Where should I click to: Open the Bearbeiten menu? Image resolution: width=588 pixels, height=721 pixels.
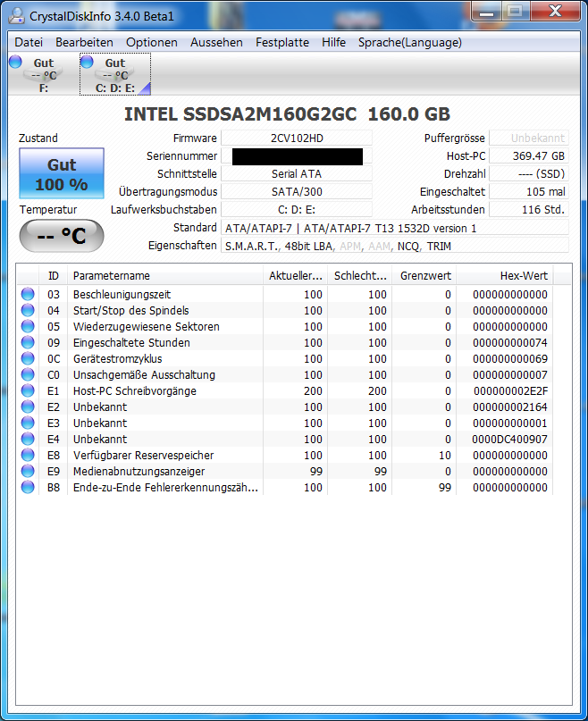(84, 42)
